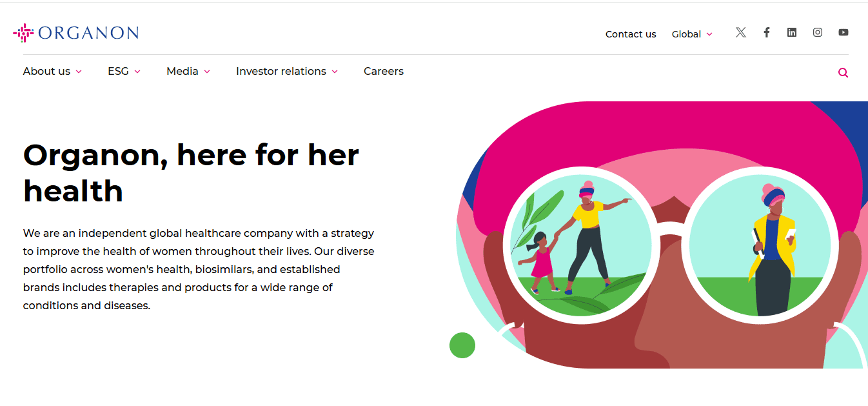Visit Instagram via header icon

[x=818, y=32]
